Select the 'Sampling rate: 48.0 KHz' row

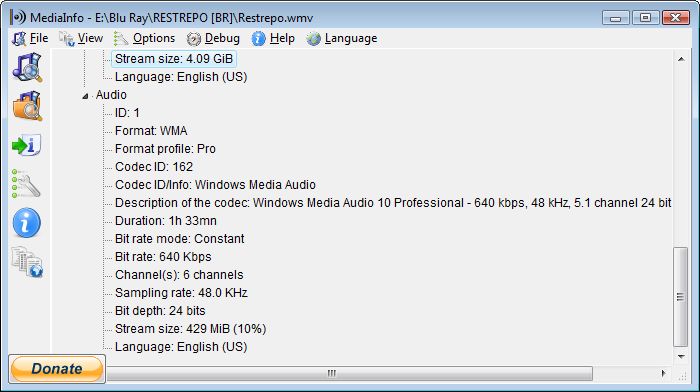click(x=181, y=293)
